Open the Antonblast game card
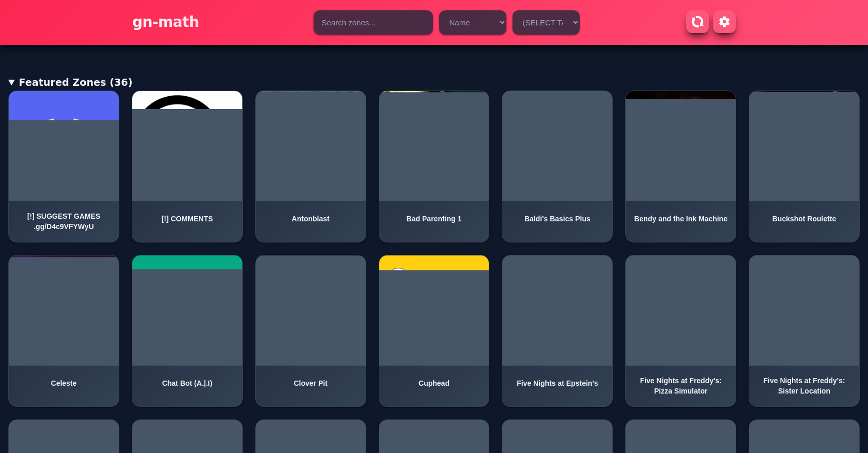The image size is (868, 453). point(311,167)
